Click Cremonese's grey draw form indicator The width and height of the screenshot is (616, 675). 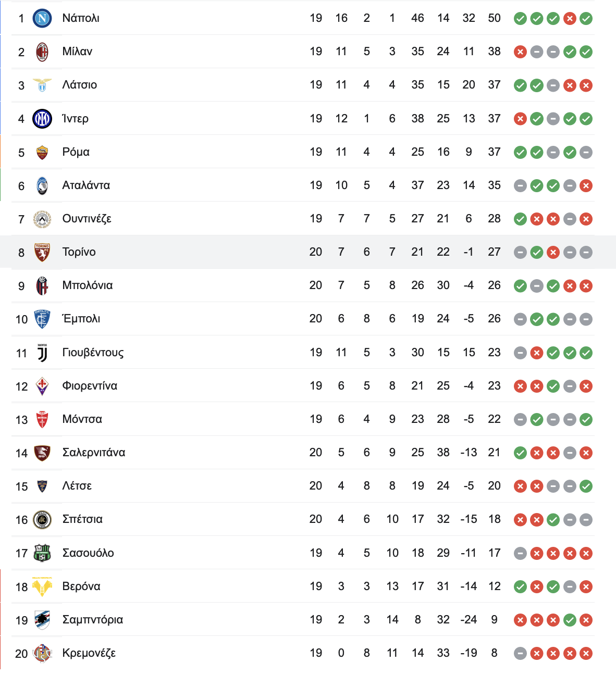point(520,653)
